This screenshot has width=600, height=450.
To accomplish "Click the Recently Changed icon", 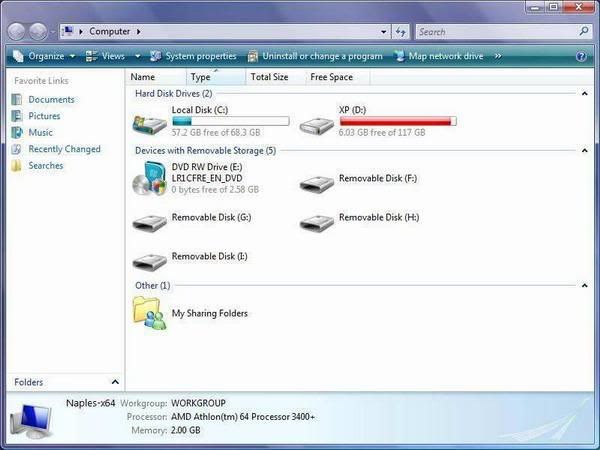I will (x=16, y=149).
